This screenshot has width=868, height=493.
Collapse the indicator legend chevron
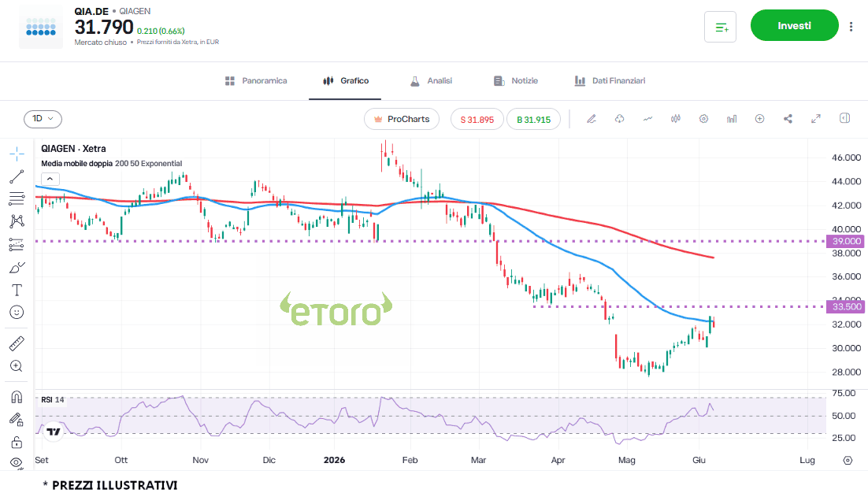pyautogui.click(x=50, y=179)
